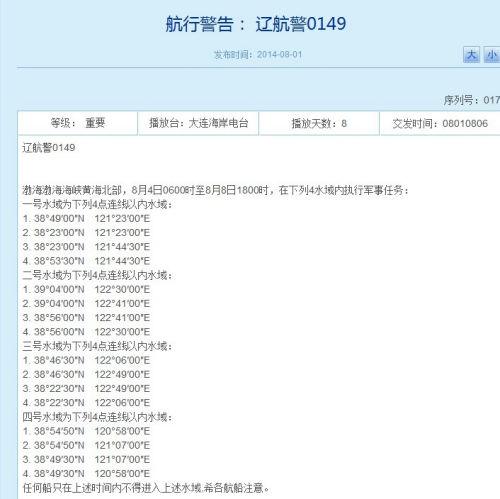Select row 1. 38°46'30"N 122°06'00"E
The image size is (500, 499).
(x=86, y=360)
